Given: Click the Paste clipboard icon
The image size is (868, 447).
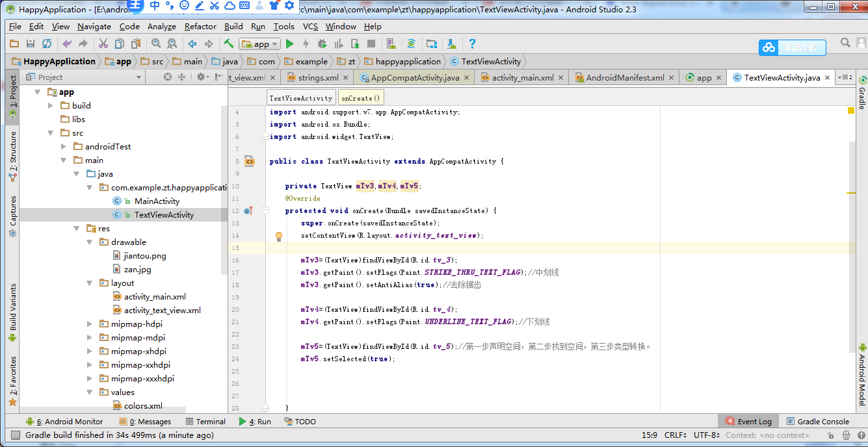Looking at the screenshot, I should (x=136, y=44).
